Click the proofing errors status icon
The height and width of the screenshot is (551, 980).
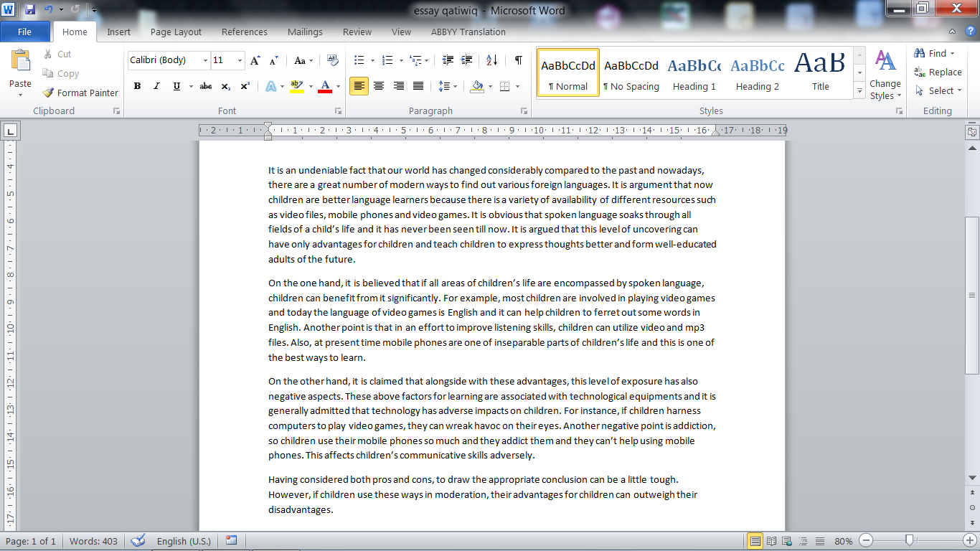point(138,541)
